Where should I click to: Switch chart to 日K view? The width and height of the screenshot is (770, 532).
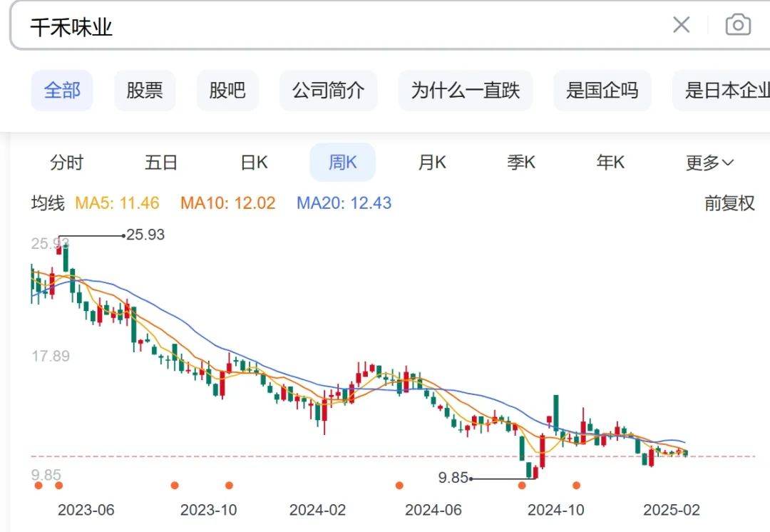254,162
